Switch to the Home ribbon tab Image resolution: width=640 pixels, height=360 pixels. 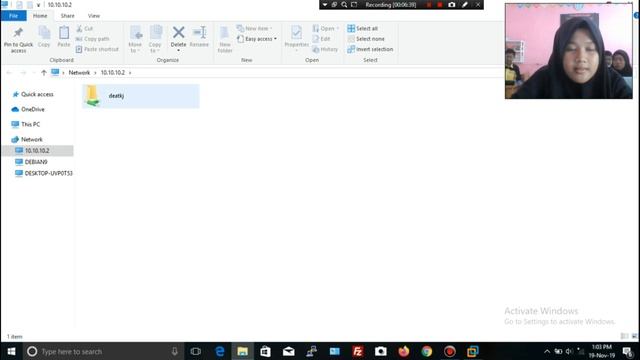point(40,16)
